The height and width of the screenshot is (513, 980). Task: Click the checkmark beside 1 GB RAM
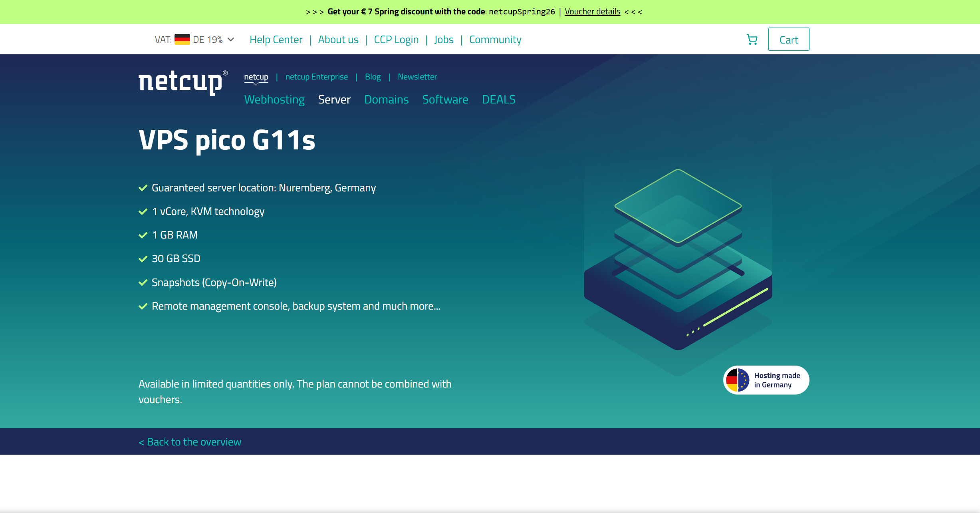pyautogui.click(x=143, y=235)
